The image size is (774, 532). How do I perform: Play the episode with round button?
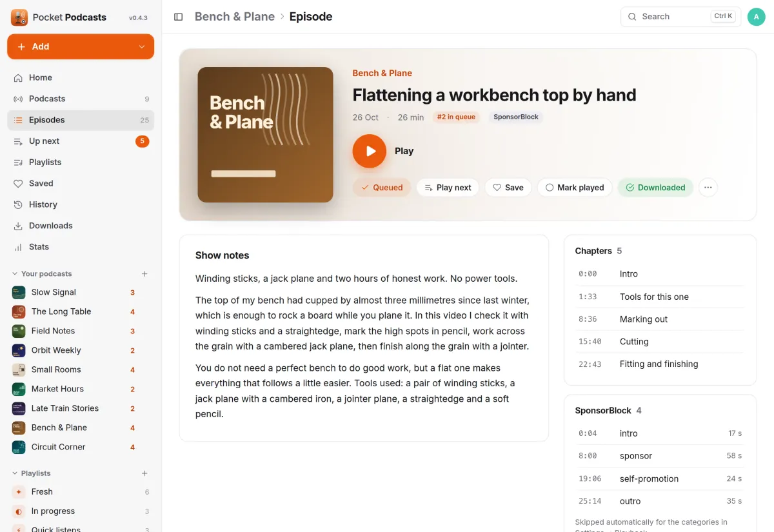(369, 151)
